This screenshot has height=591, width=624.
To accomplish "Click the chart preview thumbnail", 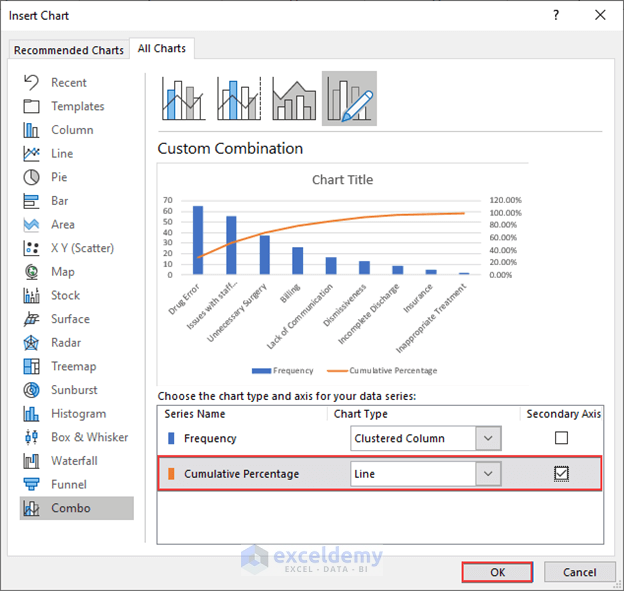I will tap(342, 275).
